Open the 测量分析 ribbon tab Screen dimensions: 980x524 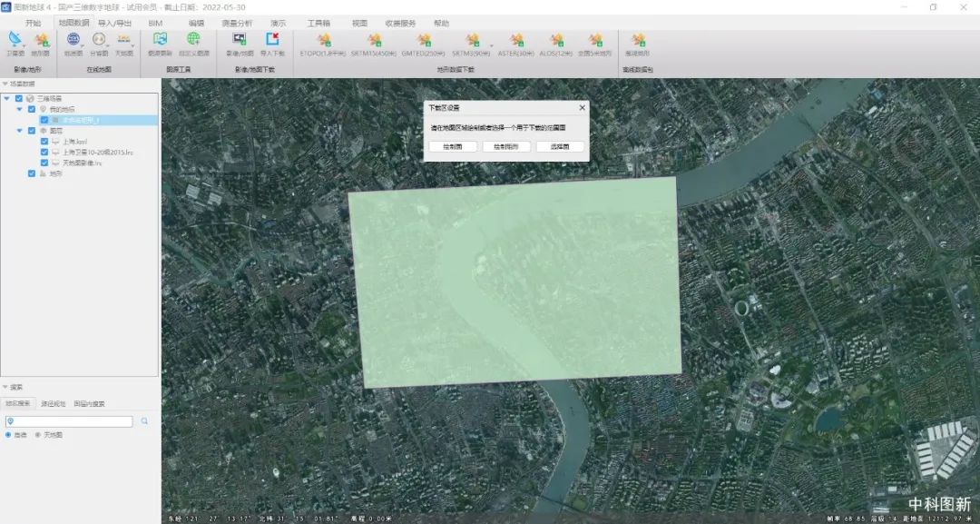[x=238, y=23]
